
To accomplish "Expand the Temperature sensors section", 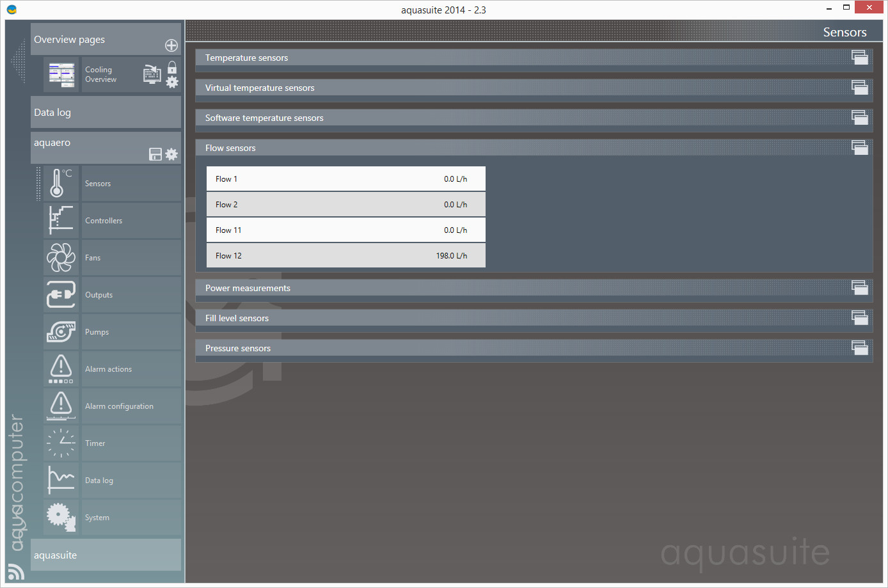I will (534, 58).
